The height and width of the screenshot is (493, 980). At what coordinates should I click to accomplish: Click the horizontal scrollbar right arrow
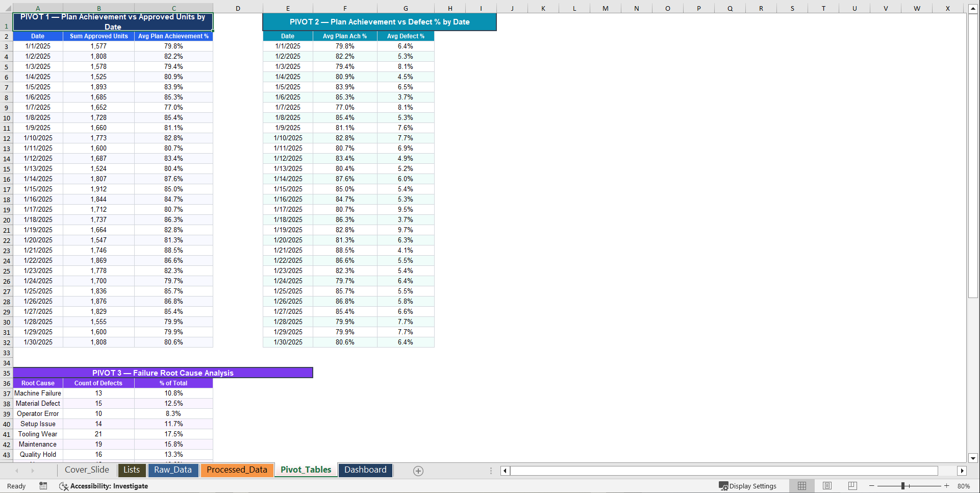(963, 471)
